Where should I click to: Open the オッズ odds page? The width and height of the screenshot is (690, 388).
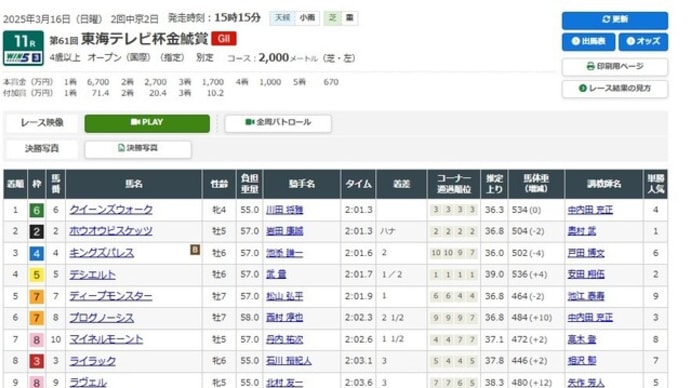(643, 41)
